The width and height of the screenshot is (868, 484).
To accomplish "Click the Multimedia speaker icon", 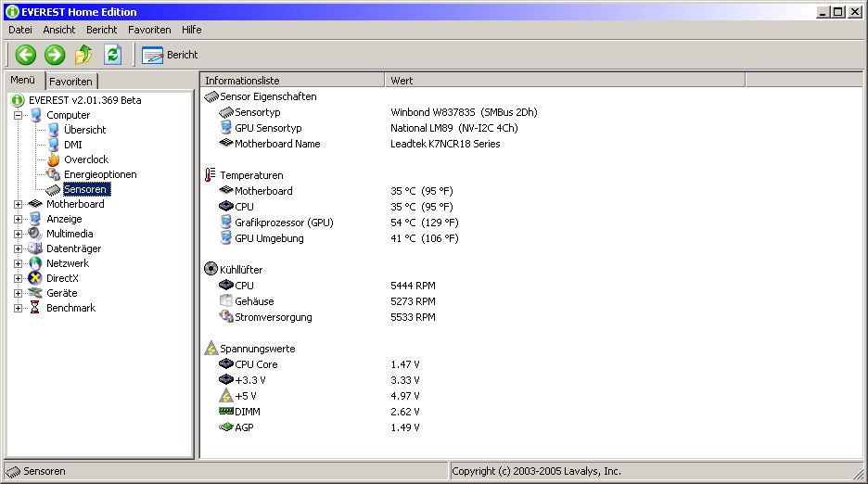I will pyautogui.click(x=35, y=234).
